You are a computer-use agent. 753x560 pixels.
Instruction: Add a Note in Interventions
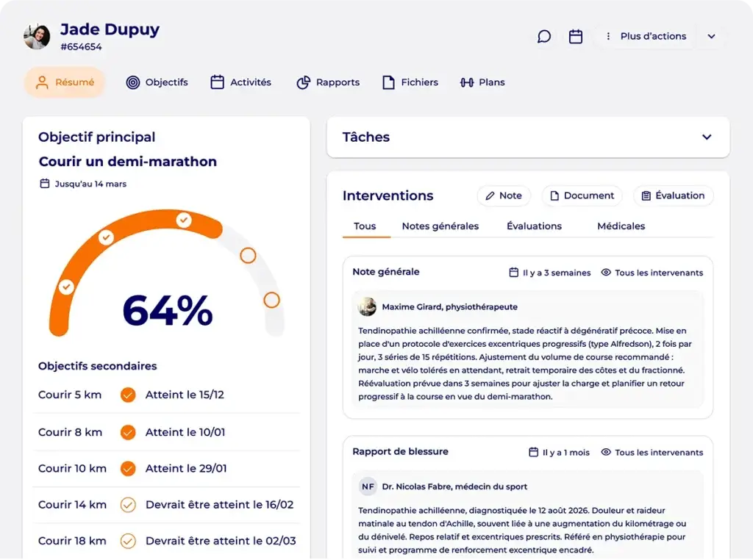(504, 195)
